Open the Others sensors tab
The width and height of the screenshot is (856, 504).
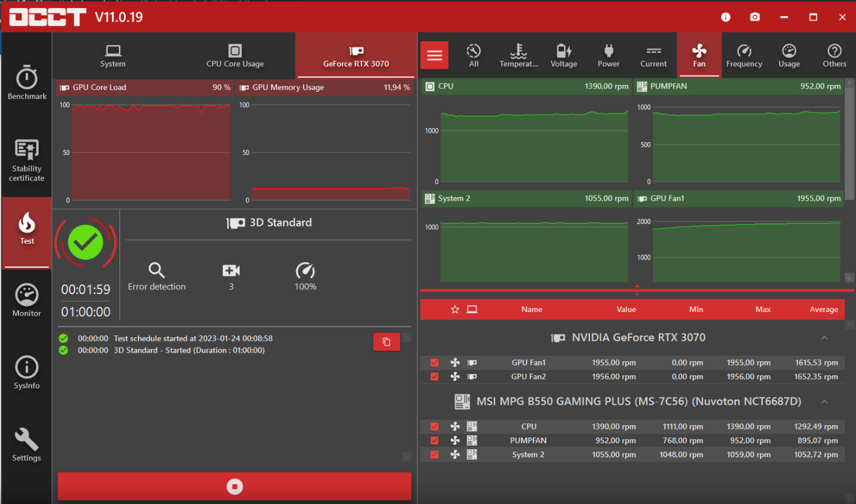[x=834, y=55]
